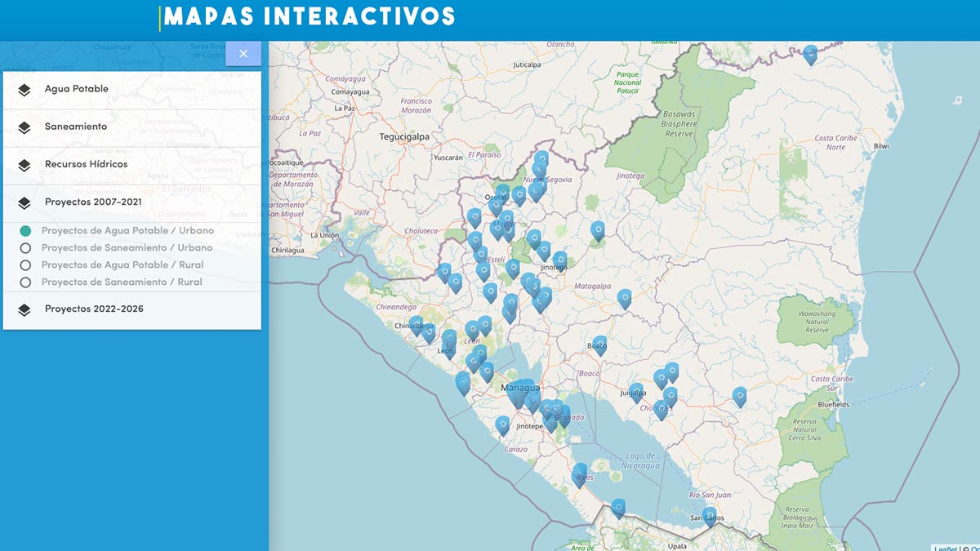Click the northernmost map marker on the Honduras border
The image size is (980, 551).
(x=810, y=55)
